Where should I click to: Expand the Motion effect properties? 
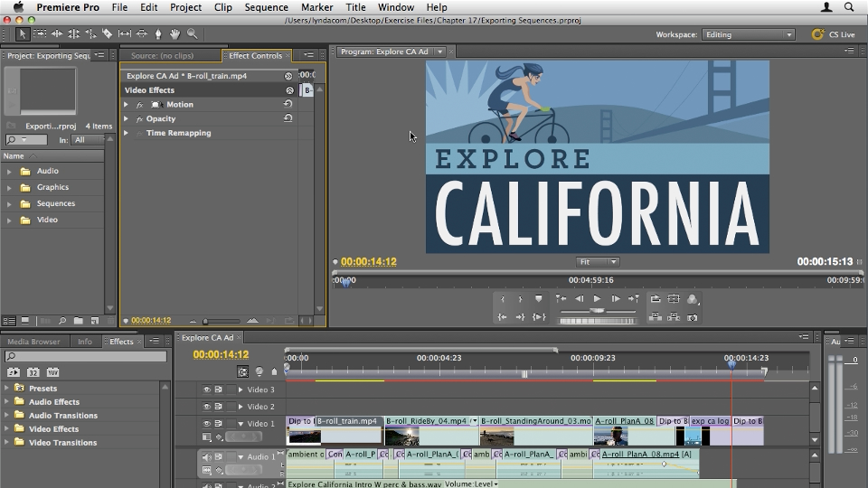pos(126,104)
